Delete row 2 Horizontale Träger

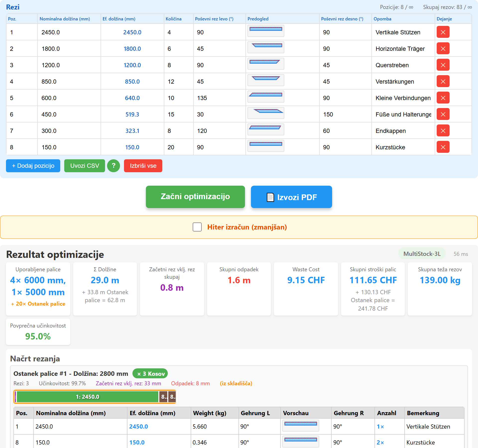443,49
